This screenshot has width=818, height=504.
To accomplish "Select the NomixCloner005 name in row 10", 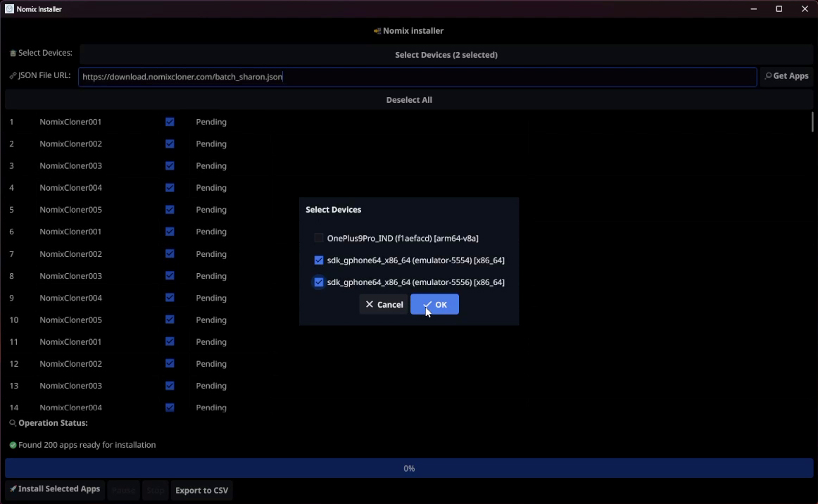I will tap(70, 320).
